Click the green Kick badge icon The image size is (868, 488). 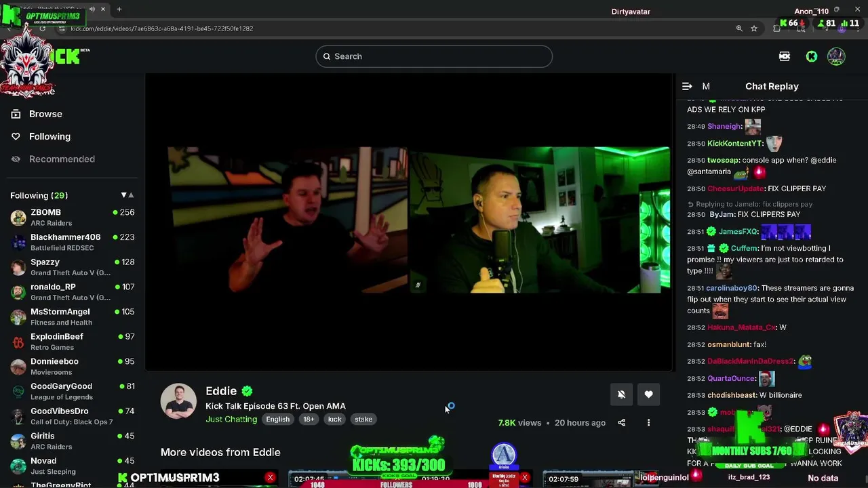tap(812, 56)
